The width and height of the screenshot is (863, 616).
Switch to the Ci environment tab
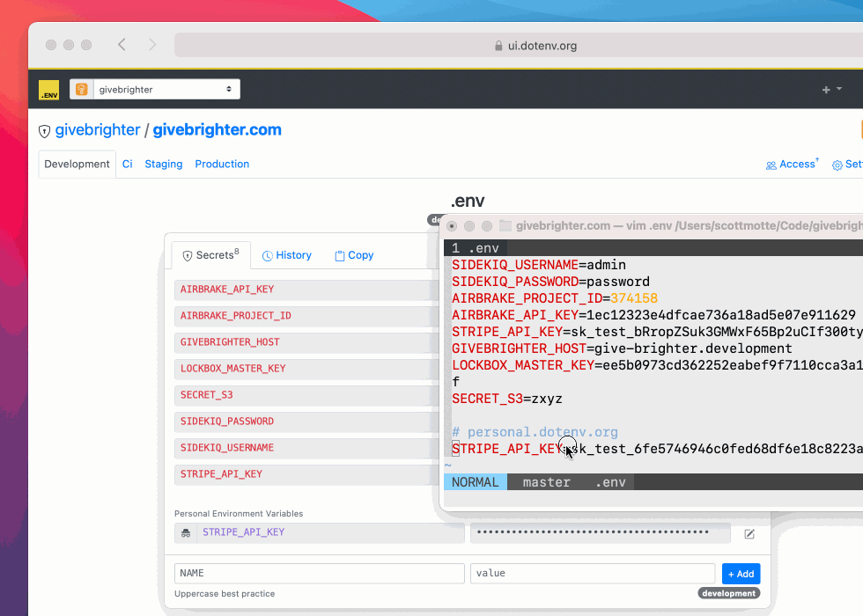pos(127,164)
